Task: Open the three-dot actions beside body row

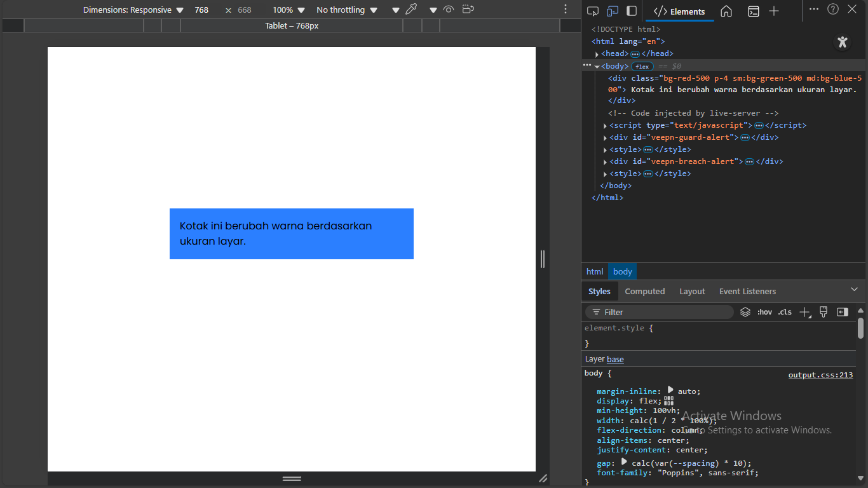Action: [x=587, y=65]
